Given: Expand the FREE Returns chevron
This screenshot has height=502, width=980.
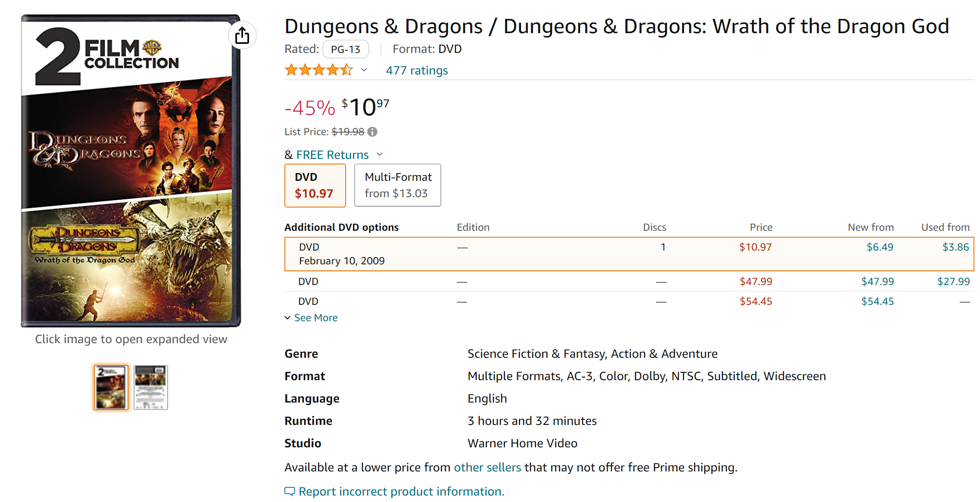Looking at the screenshot, I should point(380,155).
